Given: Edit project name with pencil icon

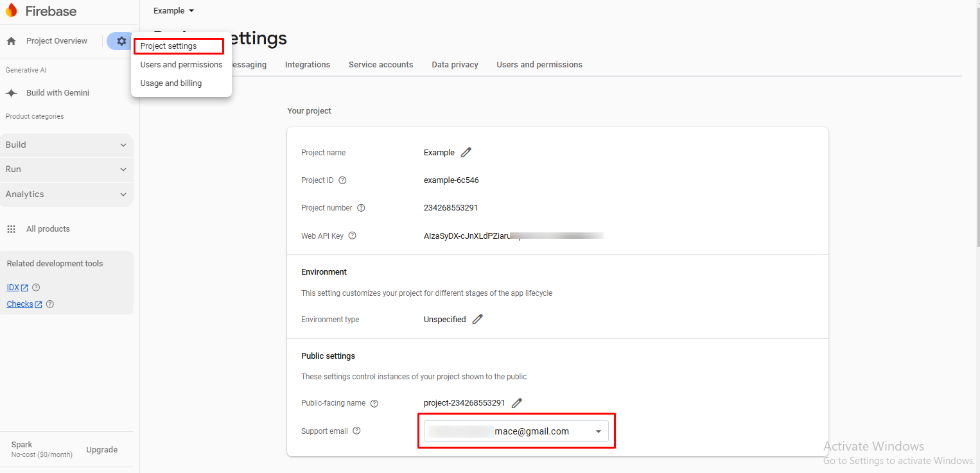Looking at the screenshot, I should coord(466,152).
